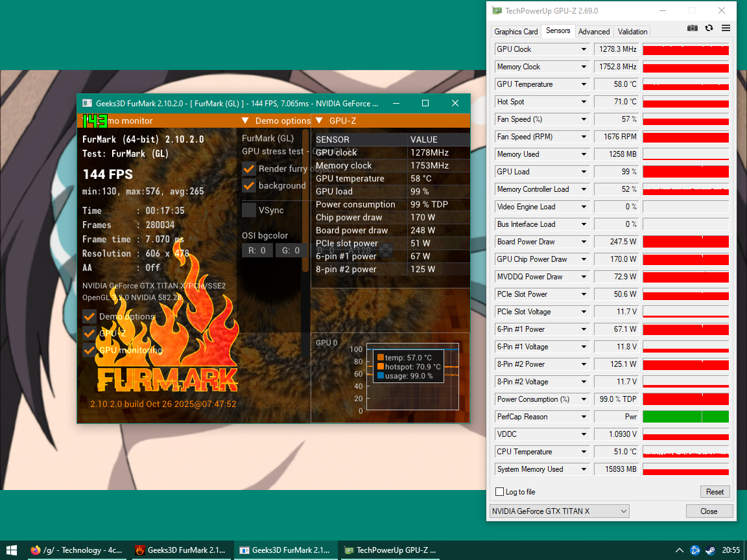Image resolution: width=747 pixels, height=560 pixels.
Task: Enable Log to file checkbox
Action: point(500,492)
